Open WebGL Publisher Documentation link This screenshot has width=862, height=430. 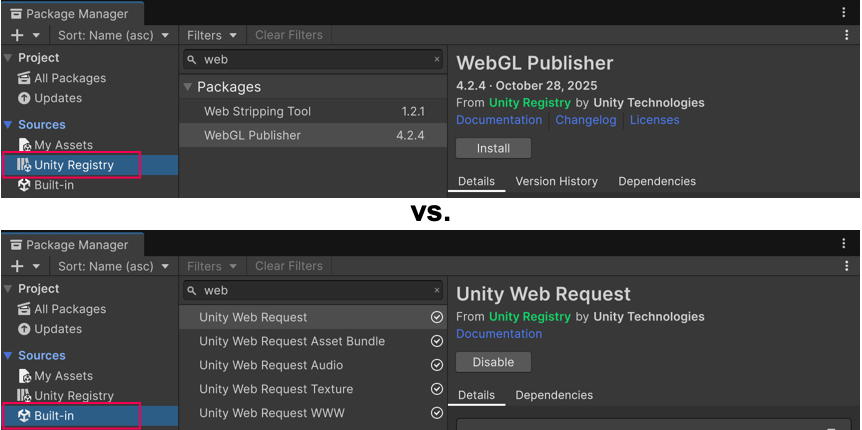click(499, 120)
